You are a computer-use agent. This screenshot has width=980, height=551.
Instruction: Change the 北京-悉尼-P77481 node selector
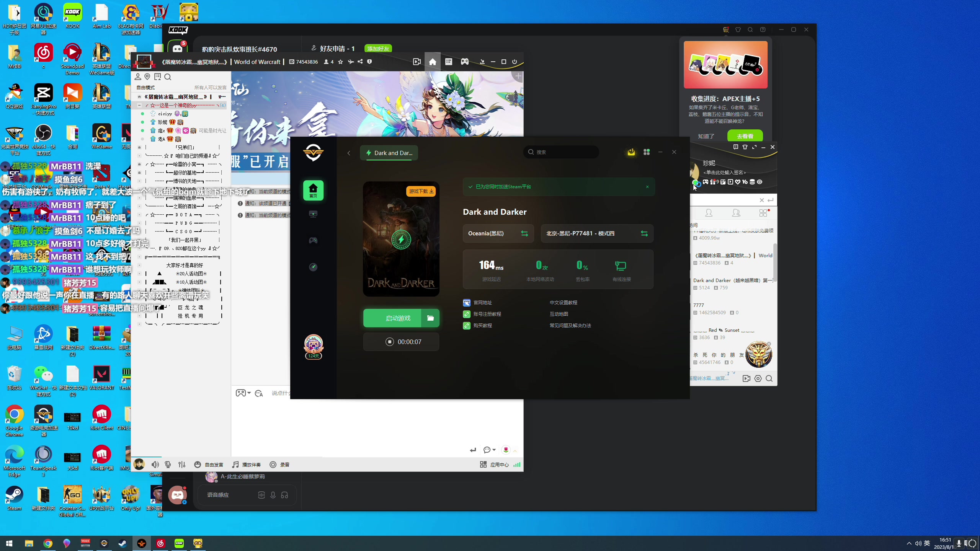[597, 233]
